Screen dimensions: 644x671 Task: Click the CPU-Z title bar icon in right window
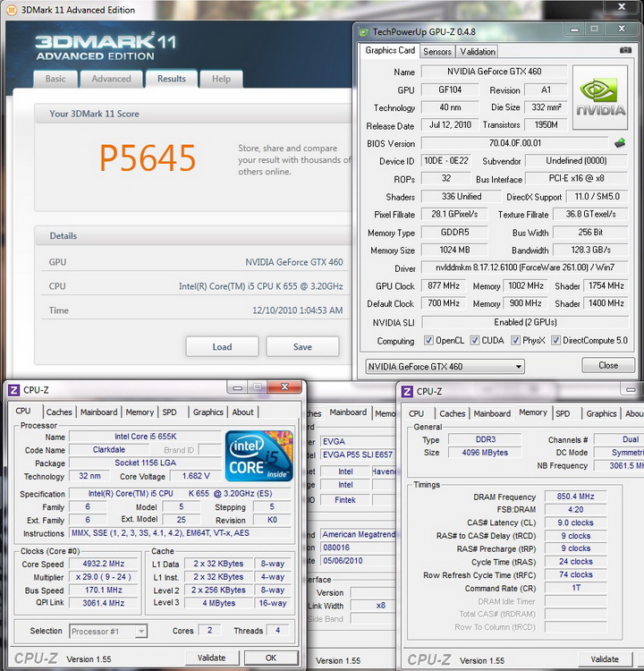tap(407, 391)
